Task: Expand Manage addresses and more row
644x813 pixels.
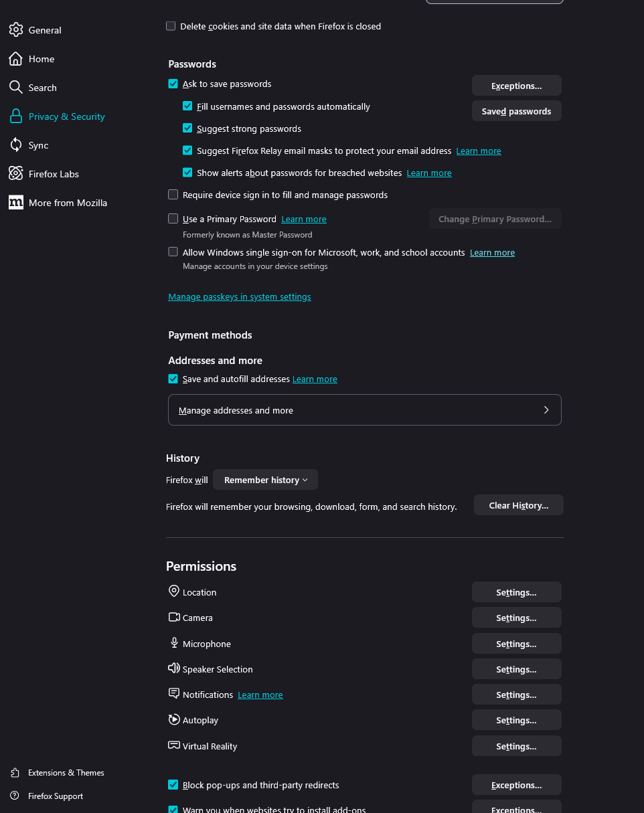Action: click(364, 410)
